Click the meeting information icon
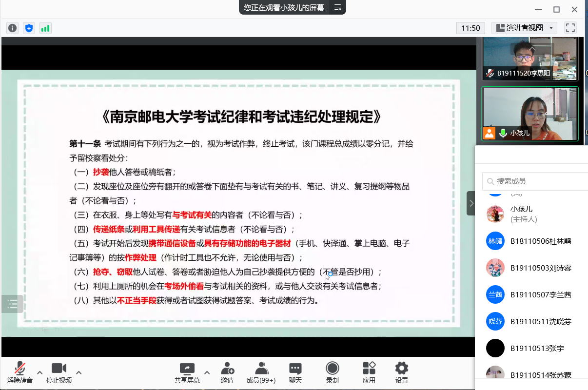Screen dimensions: 588x390 click(x=13, y=28)
